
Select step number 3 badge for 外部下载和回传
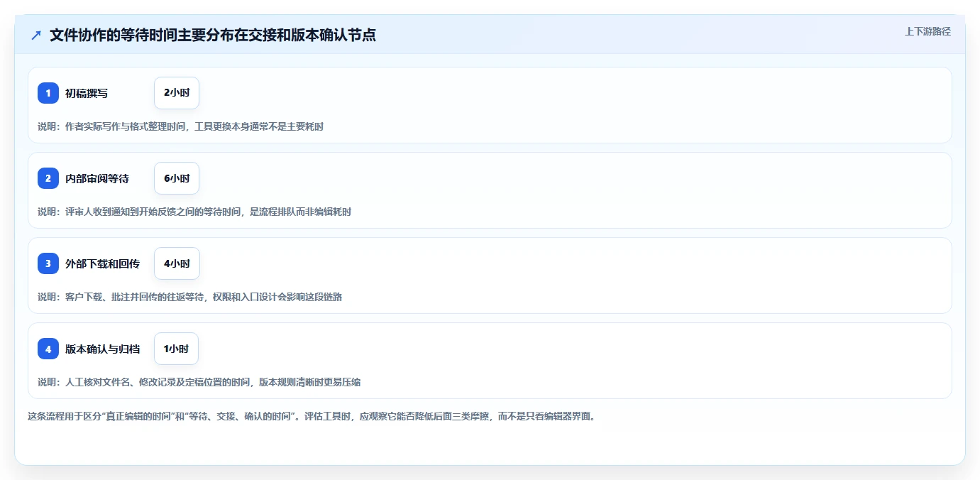48,263
